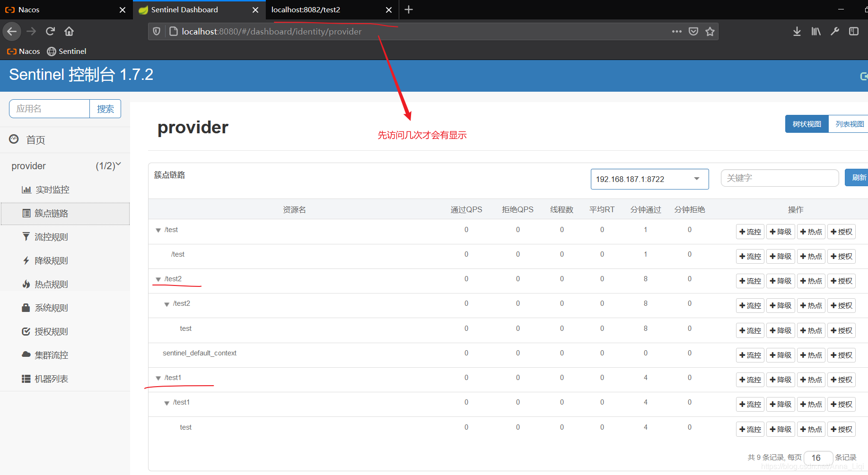
Task: Click the 资源名 column header
Action: [294, 209]
